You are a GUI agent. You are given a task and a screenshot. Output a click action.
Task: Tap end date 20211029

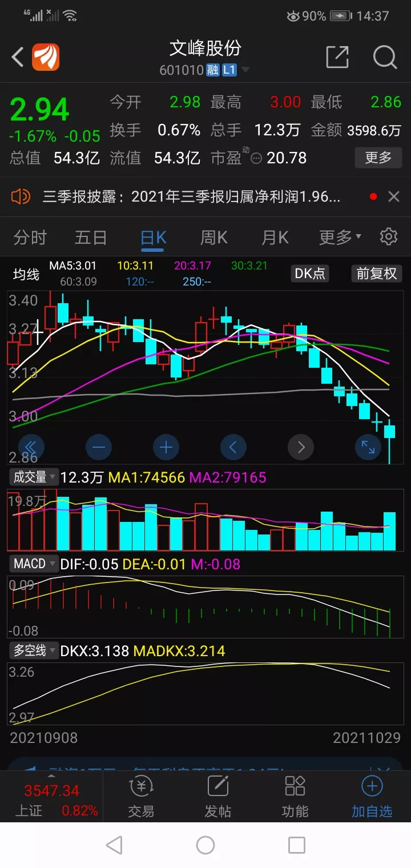pos(367,737)
